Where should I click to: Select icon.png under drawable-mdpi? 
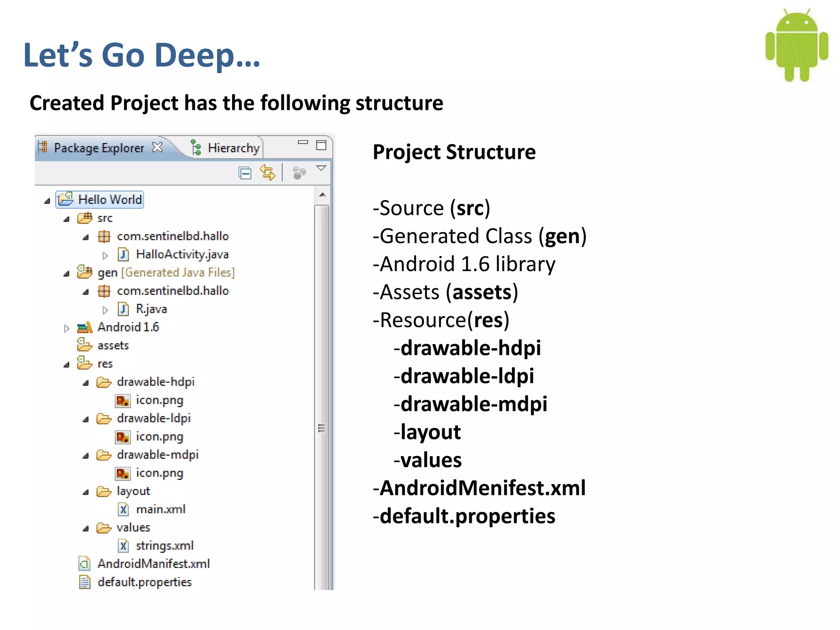click(x=160, y=473)
